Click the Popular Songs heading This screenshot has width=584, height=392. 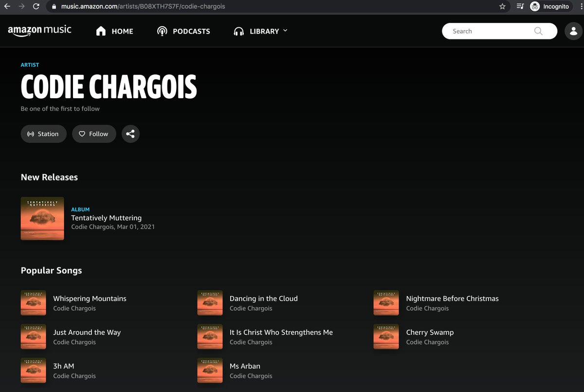pyautogui.click(x=52, y=270)
